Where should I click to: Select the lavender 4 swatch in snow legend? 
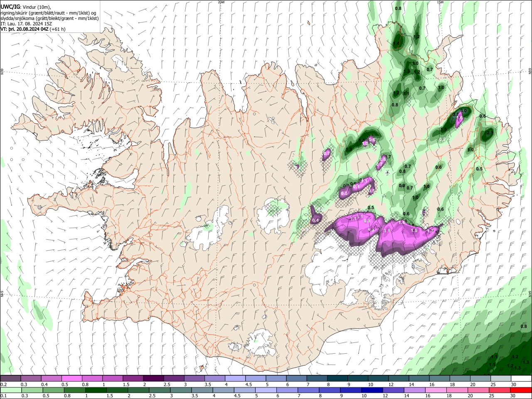[235, 379]
